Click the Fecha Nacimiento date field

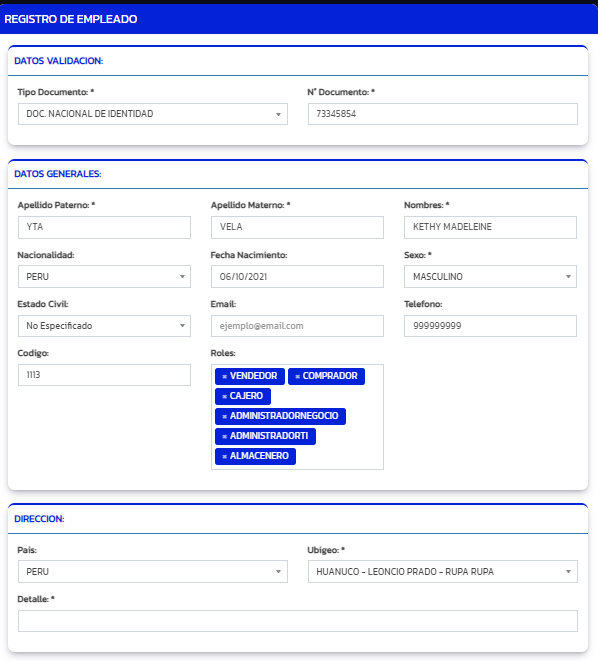pos(297,277)
